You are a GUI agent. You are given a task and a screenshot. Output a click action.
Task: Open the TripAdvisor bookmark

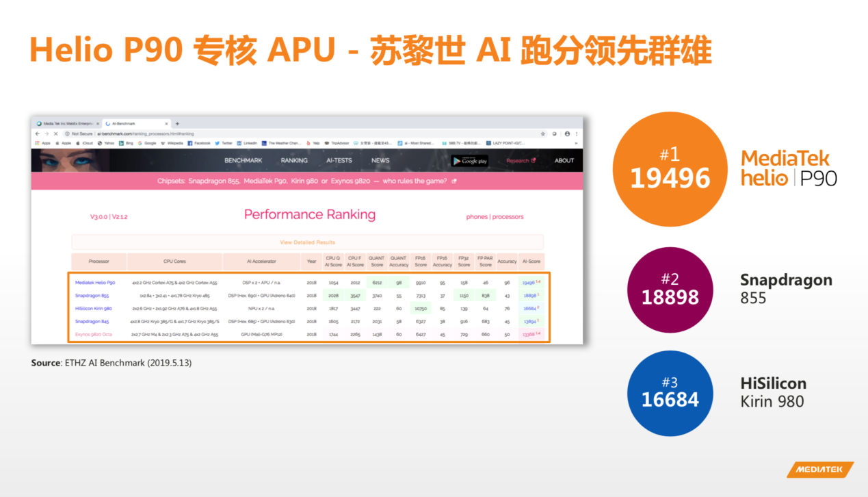(x=337, y=143)
